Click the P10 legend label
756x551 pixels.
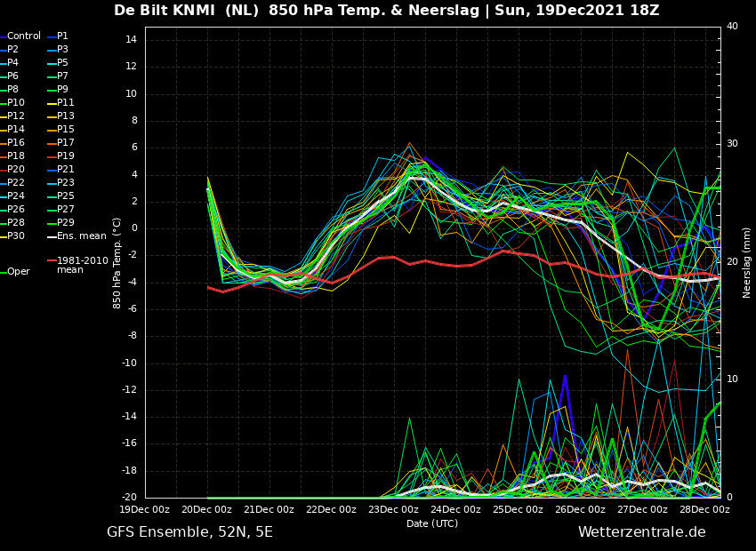coord(16,103)
